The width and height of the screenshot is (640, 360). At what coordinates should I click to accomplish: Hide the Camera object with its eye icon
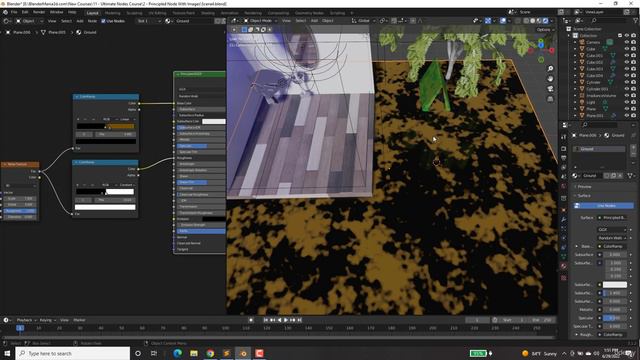coord(627,42)
